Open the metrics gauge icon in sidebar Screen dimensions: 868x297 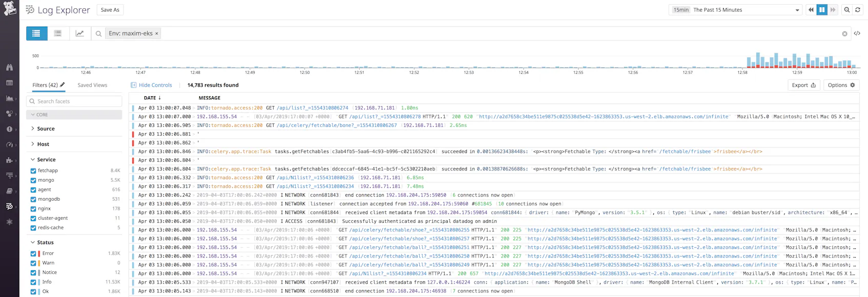point(9,145)
